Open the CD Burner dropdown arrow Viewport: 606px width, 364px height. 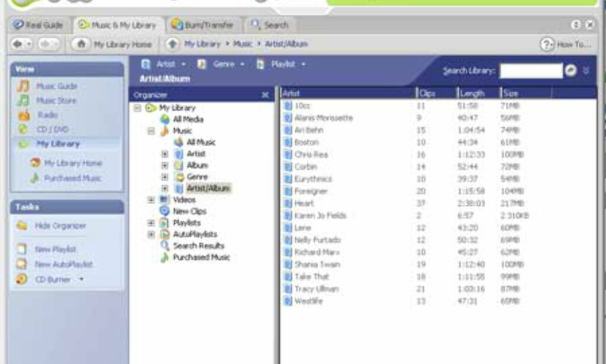pos(81,279)
